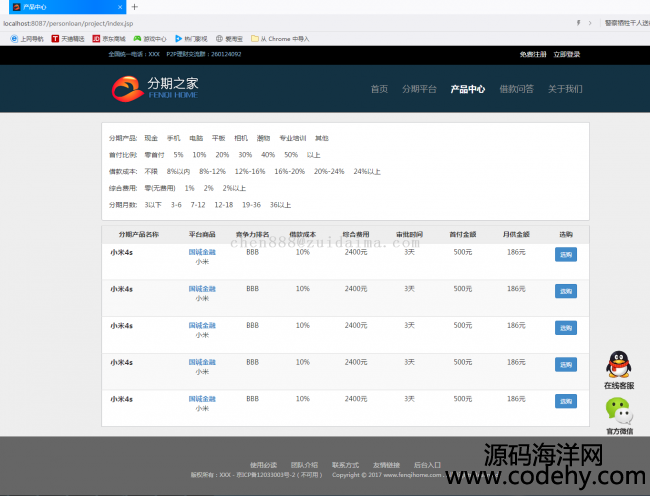Viewport: 650px width, 496px height.
Task: Close the 产品中心 browser tab
Action: 120,7
